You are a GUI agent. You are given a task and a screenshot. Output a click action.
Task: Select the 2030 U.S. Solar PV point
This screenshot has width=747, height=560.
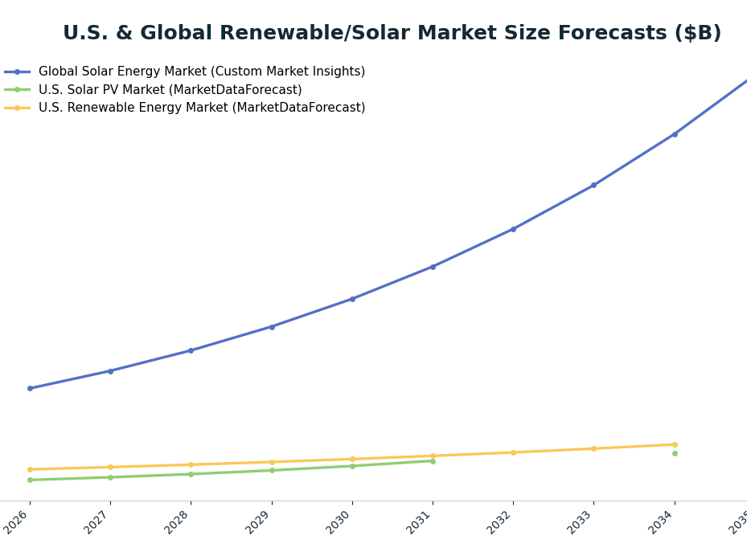(x=352, y=466)
